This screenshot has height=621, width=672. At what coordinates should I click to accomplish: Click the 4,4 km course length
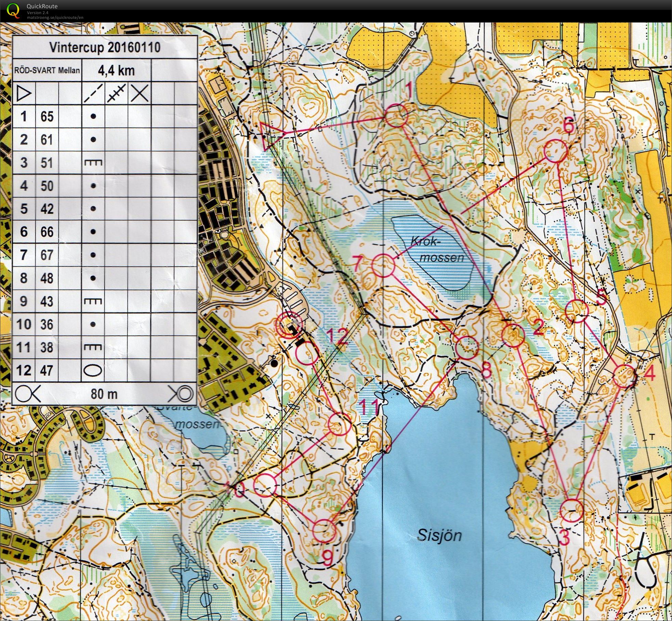click(116, 70)
